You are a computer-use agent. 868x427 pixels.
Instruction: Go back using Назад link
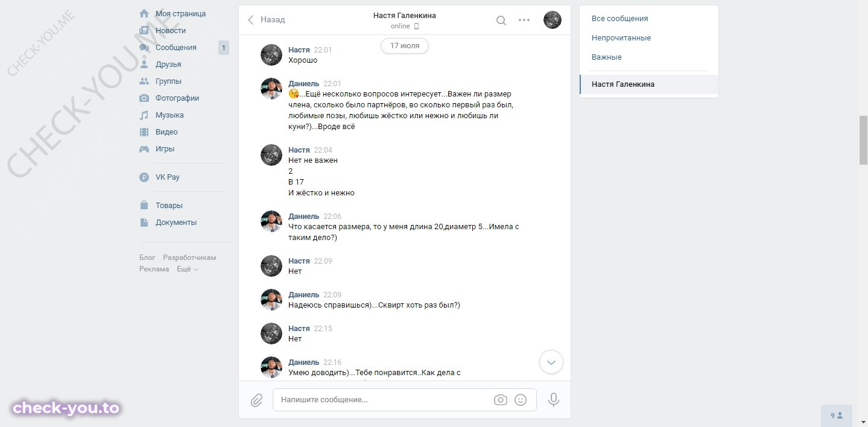267,19
